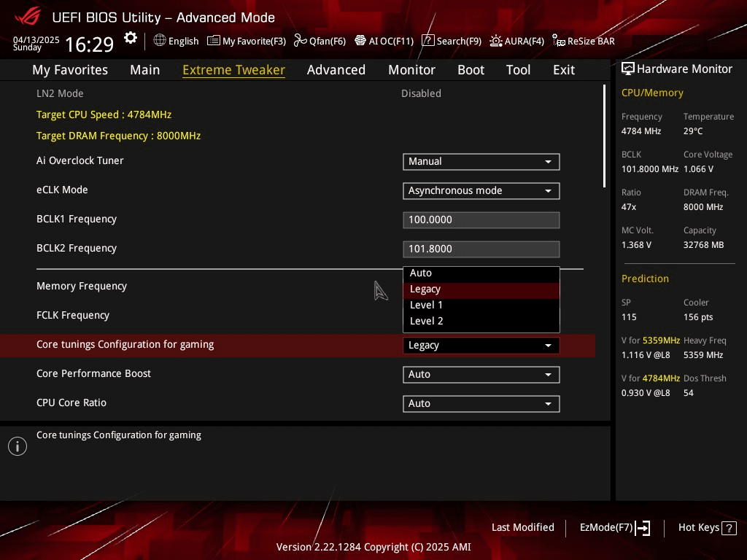Open the Extreme Tweaker tab
The width and height of the screenshot is (747, 560).
click(234, 69)
